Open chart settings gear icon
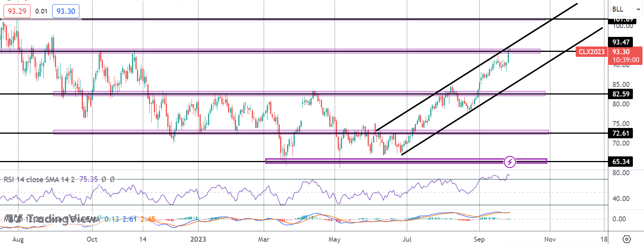Viewport: 644px width, 244px height. (x=626, y=239)
